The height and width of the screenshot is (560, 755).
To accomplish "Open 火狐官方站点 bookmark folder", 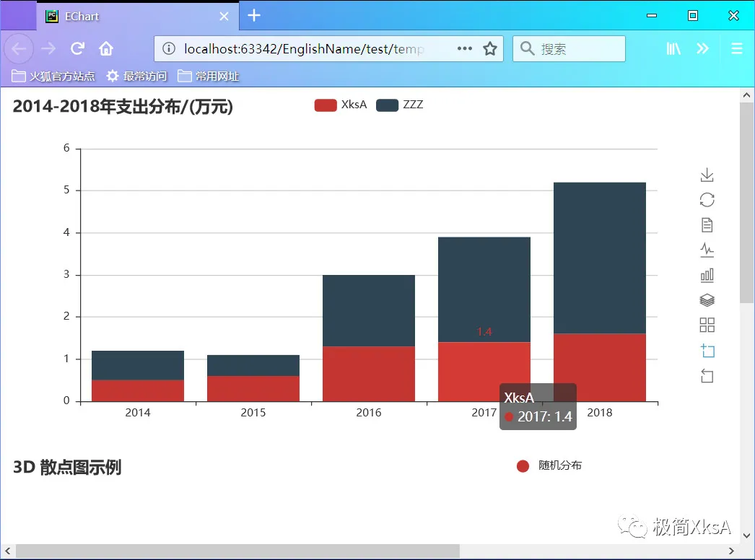I will [x=53, y=76].
